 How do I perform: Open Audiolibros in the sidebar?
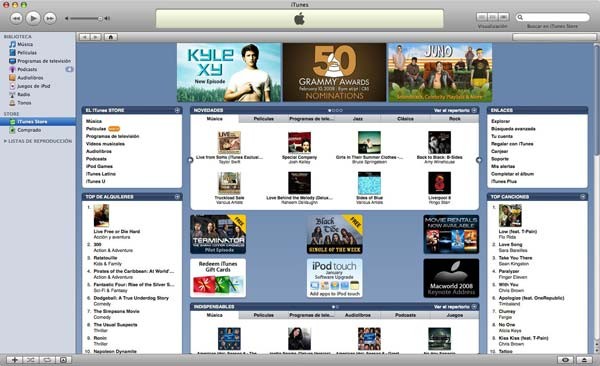coord(30,78)
